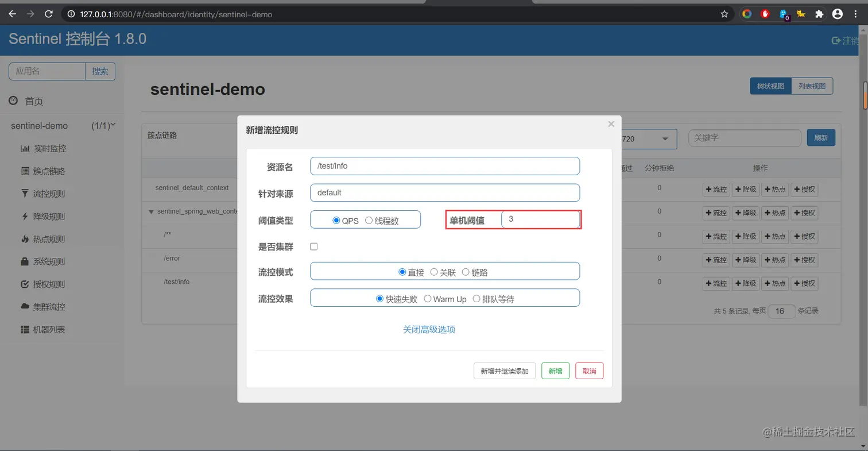Close the 新增流控规则 dialog with the X
Image resolution: width=868 pixels, height=451 pixels.
611,124
